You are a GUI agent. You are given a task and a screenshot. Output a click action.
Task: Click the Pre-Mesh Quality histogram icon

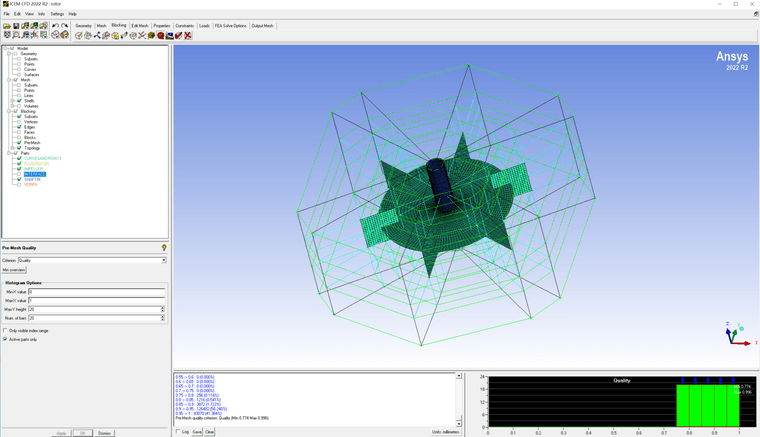click(x=160, y=35)
